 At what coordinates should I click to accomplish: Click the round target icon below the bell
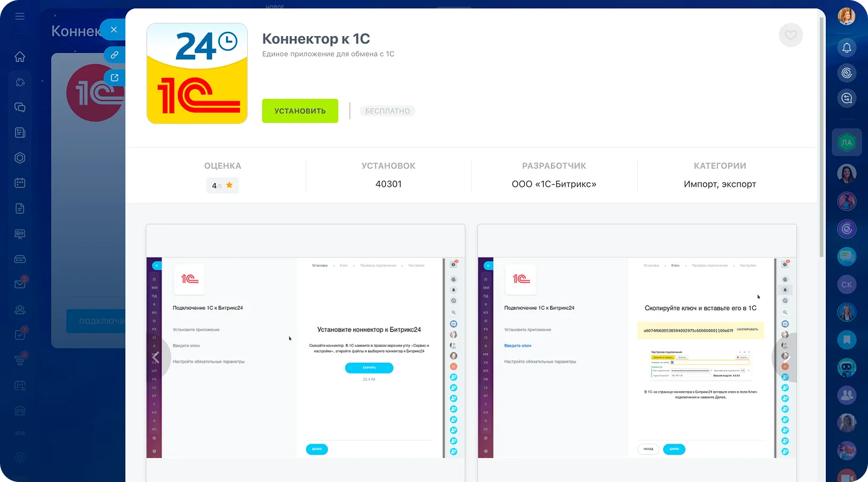pos(847,73)
